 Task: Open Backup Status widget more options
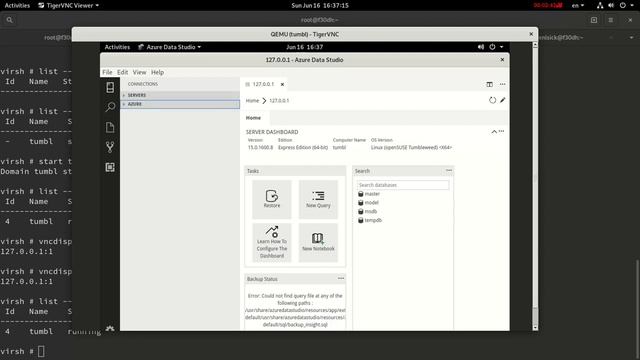(x=341, y=278)
